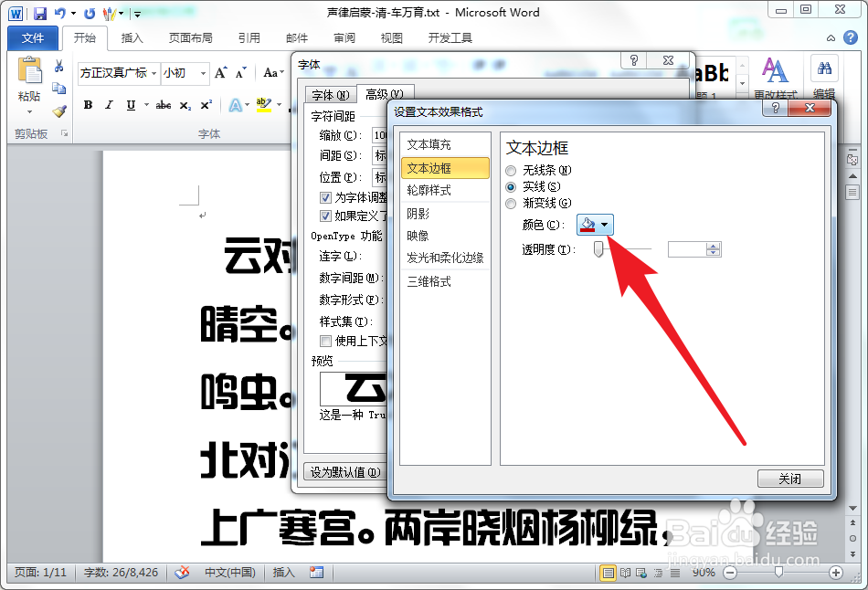Select the 渐变线 radio button
Screen dimensions: 868x590
[513, 202]
